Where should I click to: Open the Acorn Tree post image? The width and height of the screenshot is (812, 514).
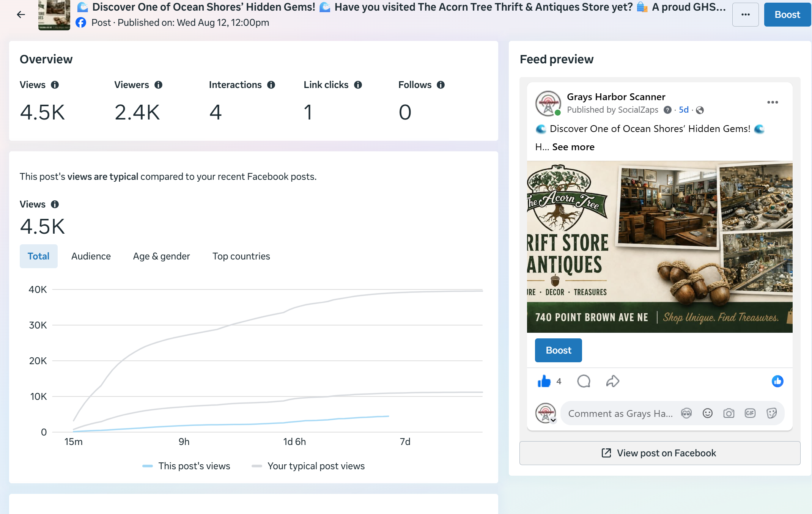tap(660, 247)
